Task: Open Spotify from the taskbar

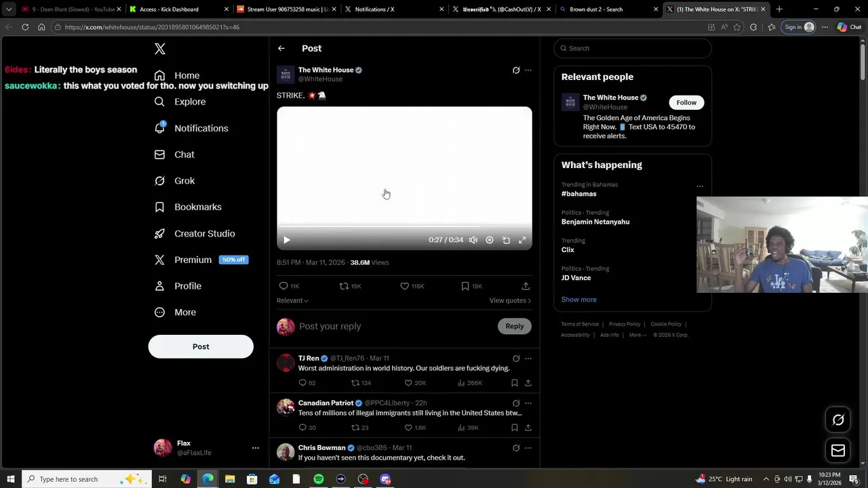Action: pos(319,479)
